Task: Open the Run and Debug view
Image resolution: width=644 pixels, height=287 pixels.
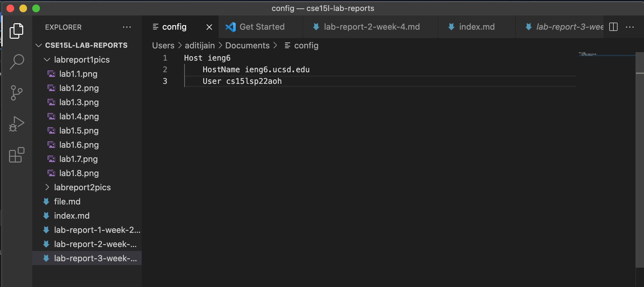Action: pyautogui.click(x=16, y=124)
